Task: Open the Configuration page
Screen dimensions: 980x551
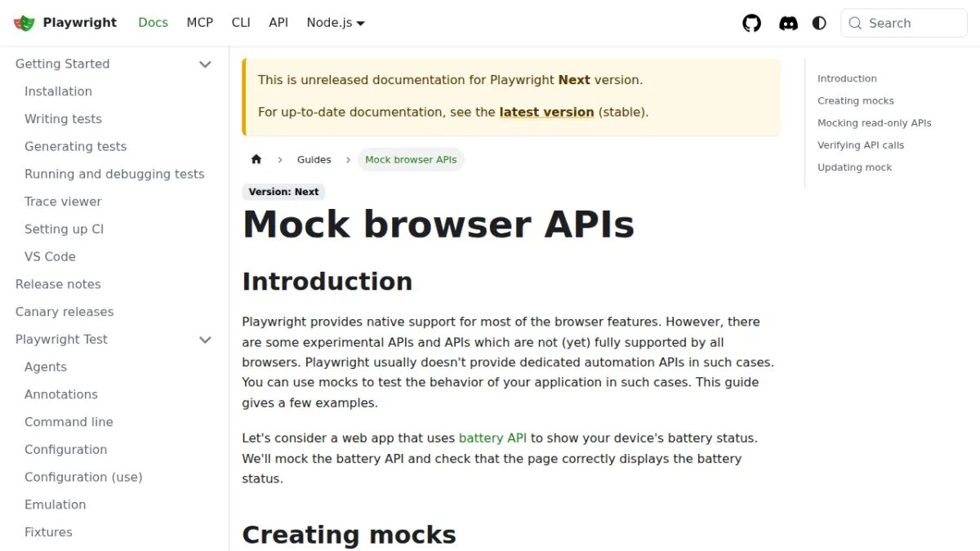Action: pyautogui.click(x=65, y=450)
